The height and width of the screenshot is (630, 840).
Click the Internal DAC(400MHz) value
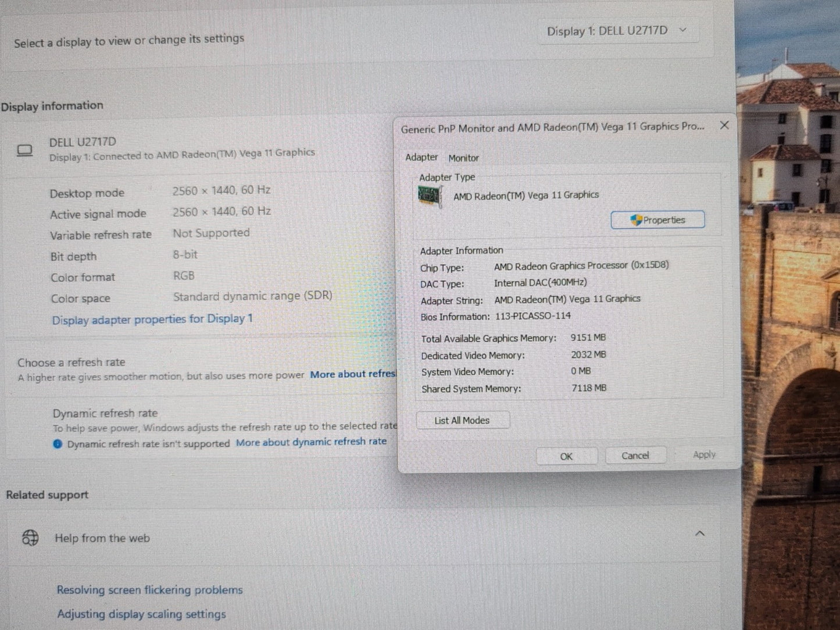tap(541, 283)
